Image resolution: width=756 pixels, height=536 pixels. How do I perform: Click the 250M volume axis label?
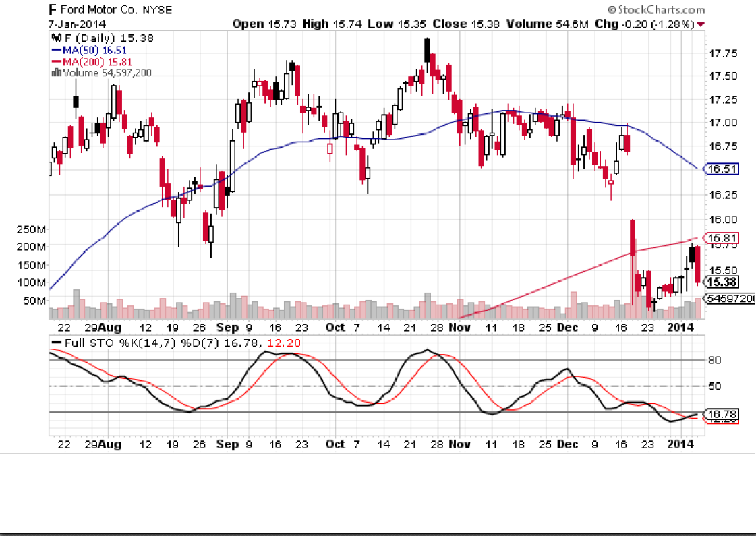(31, 229)
